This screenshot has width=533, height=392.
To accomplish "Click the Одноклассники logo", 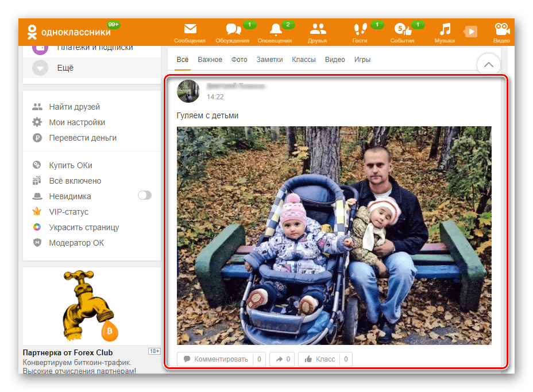I will (69, 32).
